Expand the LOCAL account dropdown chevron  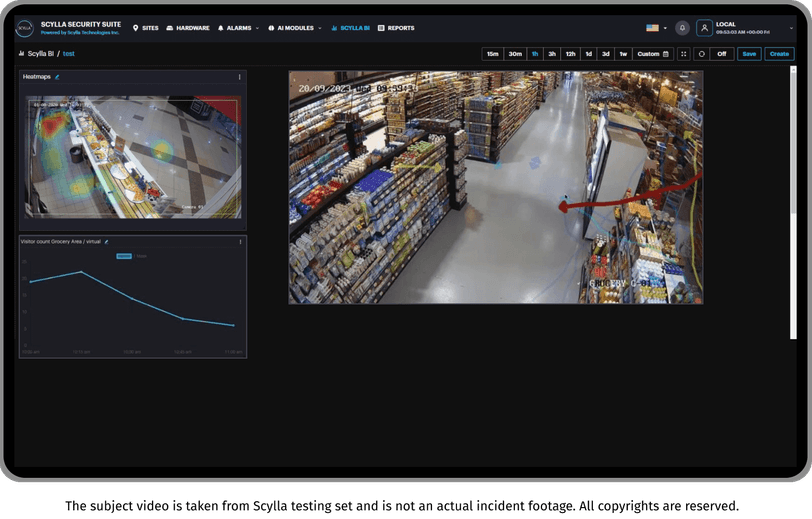point(791,28)
